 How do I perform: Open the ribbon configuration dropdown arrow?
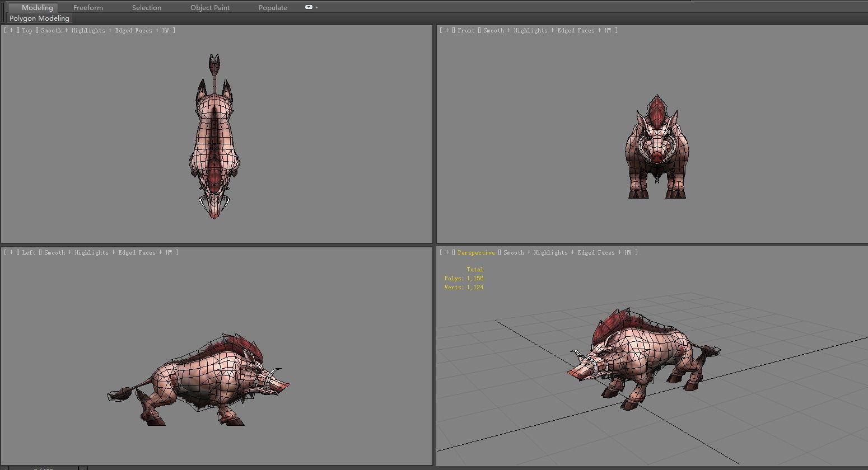(x=315, y=7)
